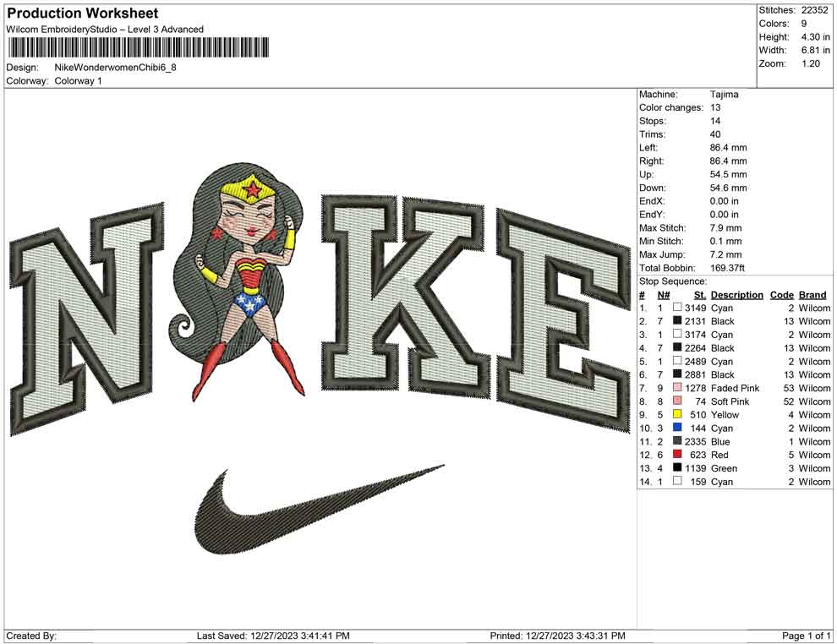Click the Yellow swatch in stop 9

[677, 414]
